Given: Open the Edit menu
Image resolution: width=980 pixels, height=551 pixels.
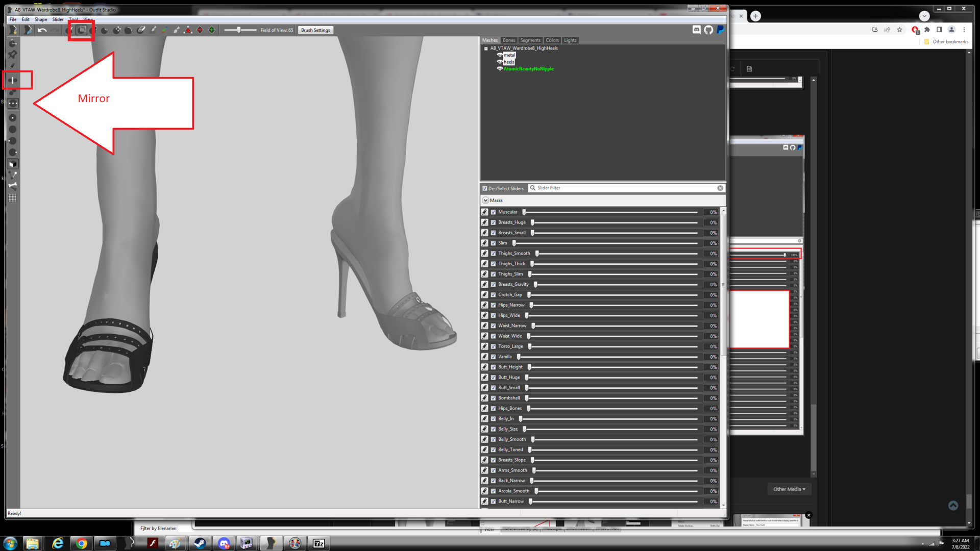Looking at the screenshot, I should tap(26, 19).
